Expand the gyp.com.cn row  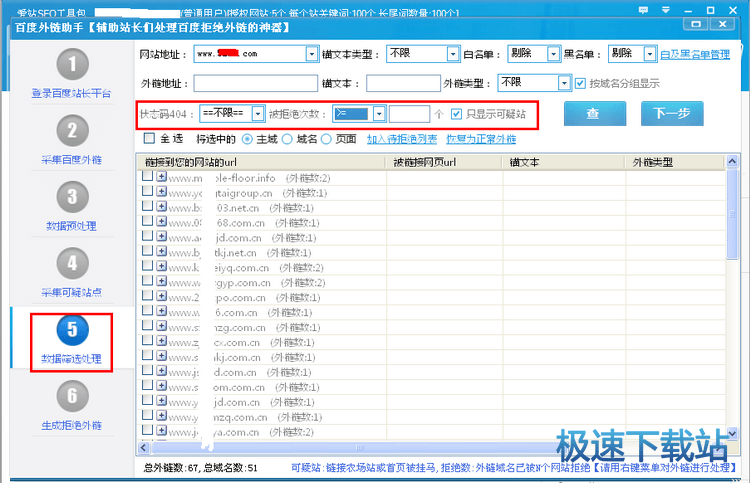click(x=161, y=281)
